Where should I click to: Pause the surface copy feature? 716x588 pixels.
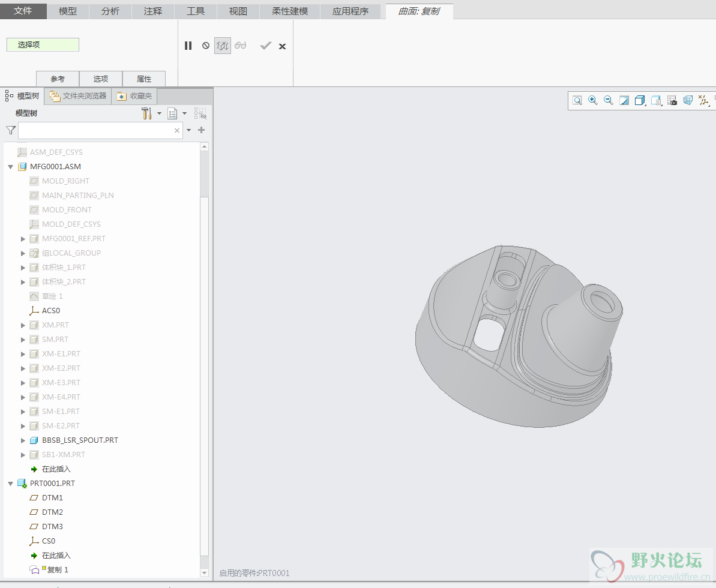pyautogui.click(x=188, y=46)
